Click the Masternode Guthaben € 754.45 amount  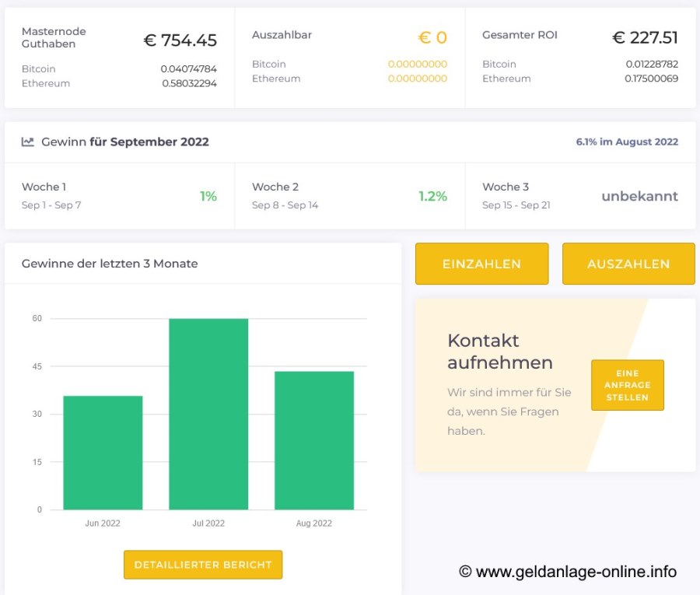pos(180,40)
